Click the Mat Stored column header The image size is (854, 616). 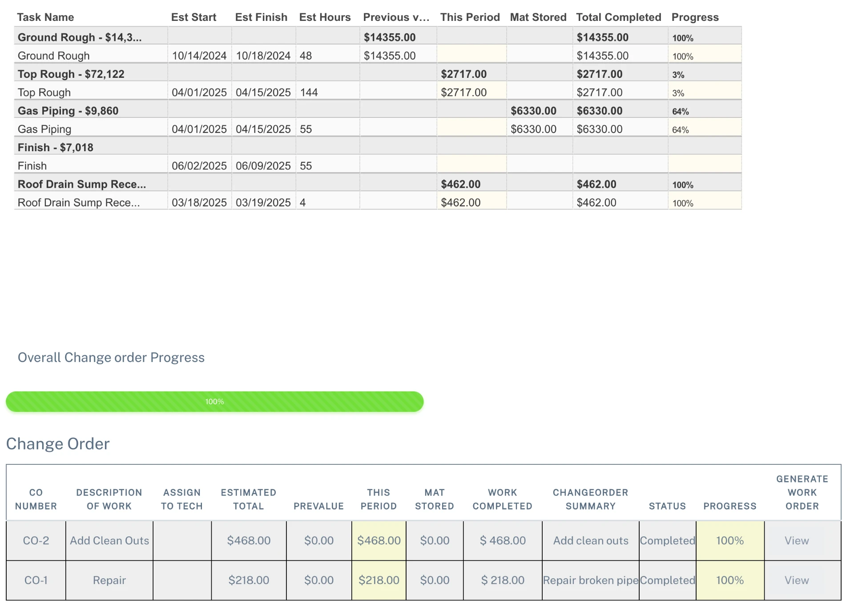tap(538, 17)
